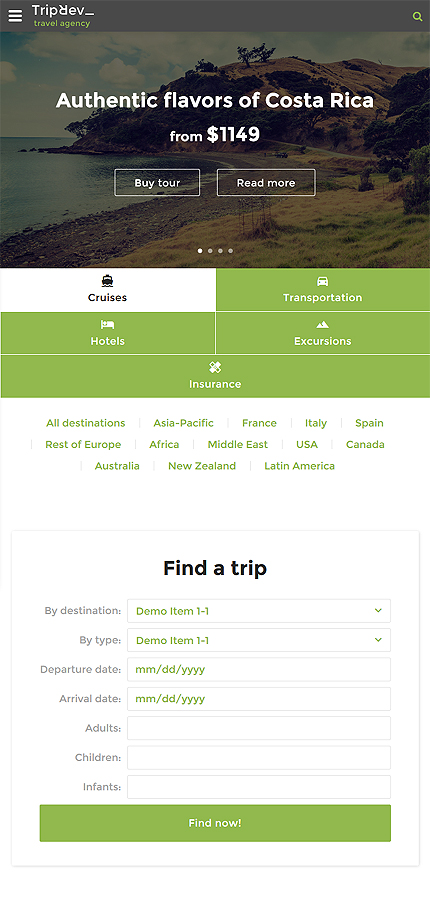Click the Excursions mountain icon
Image resolution: width=430 pixels, height=900 pixels.
pyautogui.click(x=323, y=325)
